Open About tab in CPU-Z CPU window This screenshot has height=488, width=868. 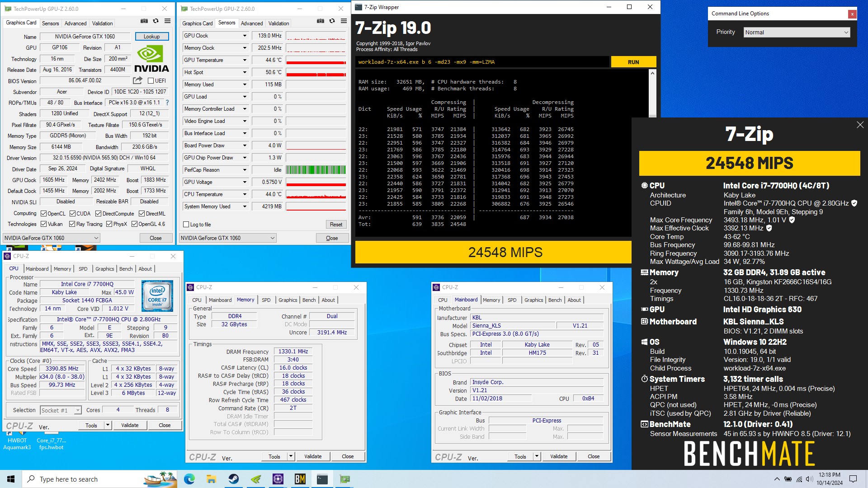pos(145,269)
